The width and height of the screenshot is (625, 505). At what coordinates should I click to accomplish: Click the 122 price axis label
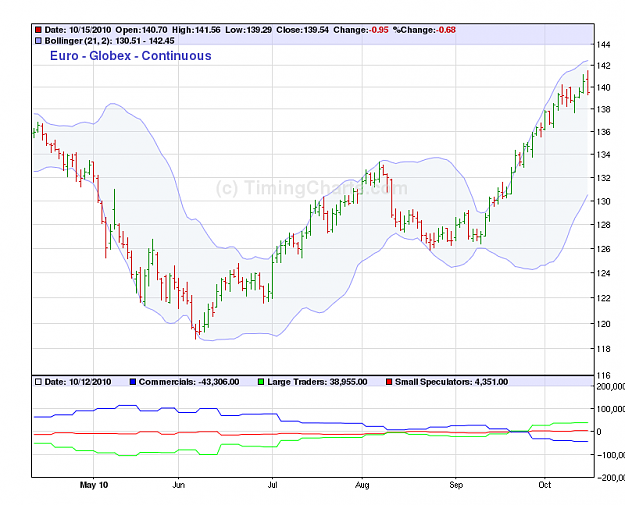point(603,299)
